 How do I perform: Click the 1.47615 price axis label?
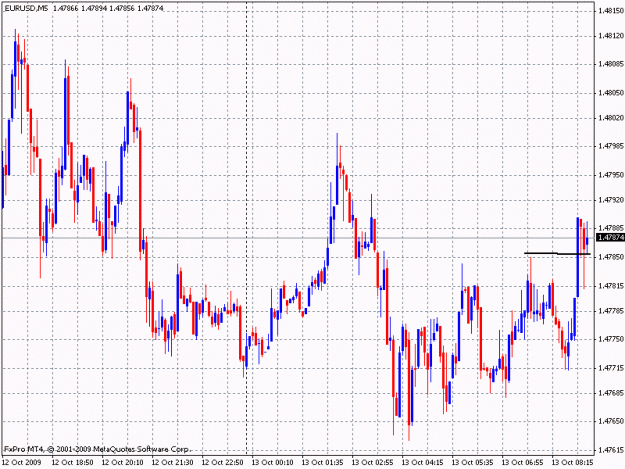[x=611, y=450]
